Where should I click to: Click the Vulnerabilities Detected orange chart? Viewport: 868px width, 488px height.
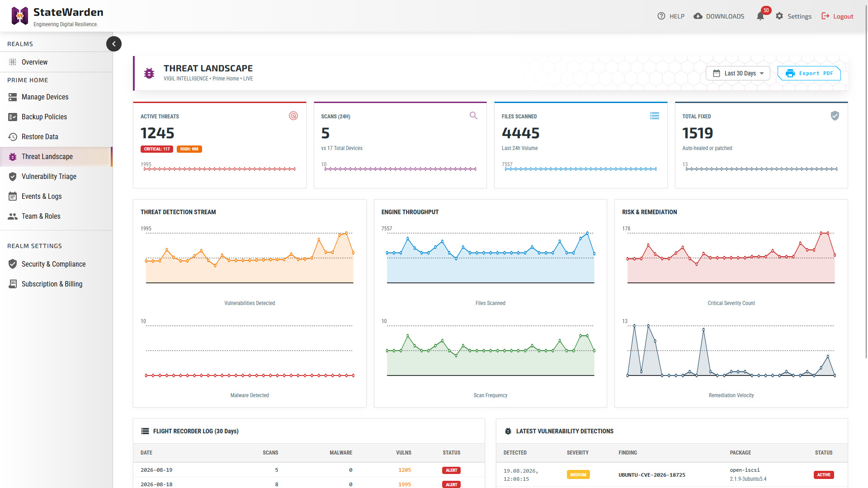[250, 258]
